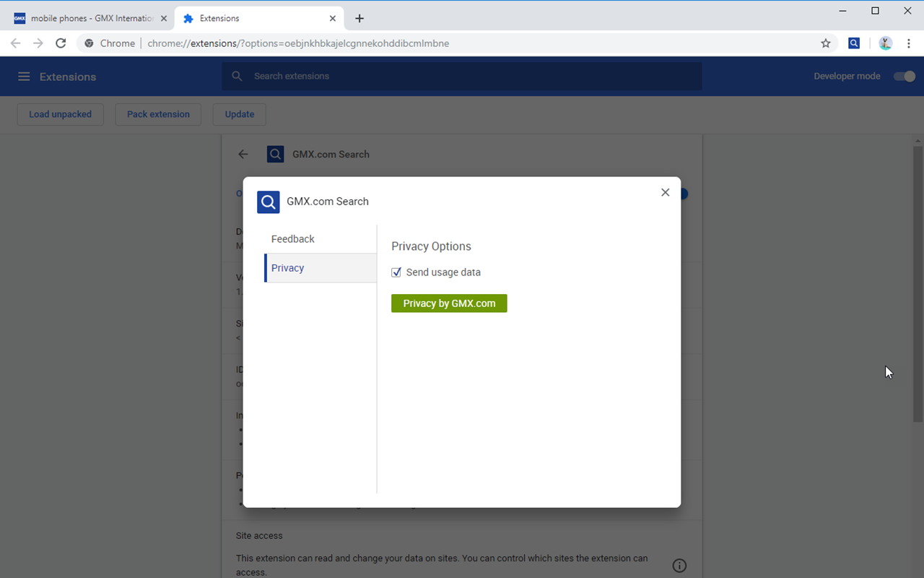The height and width of the screenshot is (578, 924).
Task: Click the page scrollbar thumb
Action: tap(918, 285)
